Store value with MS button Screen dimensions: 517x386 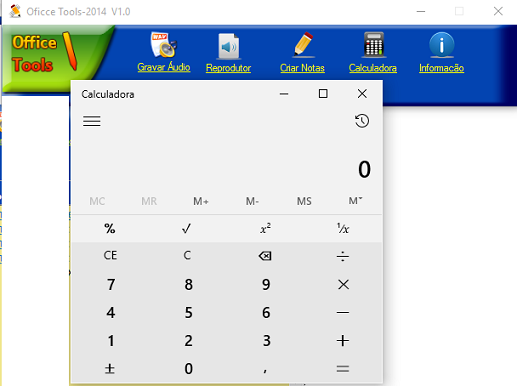304,201
